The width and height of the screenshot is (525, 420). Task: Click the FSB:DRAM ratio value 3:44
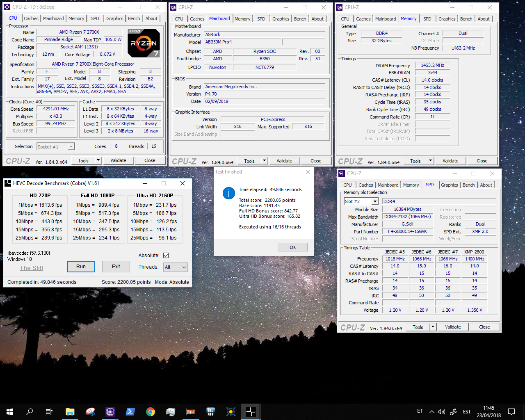[432, 73]
